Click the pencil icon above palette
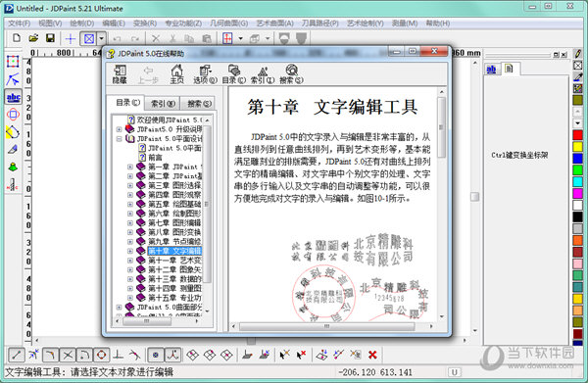This screenshot has width=588, height=383. tap(578, 54)
